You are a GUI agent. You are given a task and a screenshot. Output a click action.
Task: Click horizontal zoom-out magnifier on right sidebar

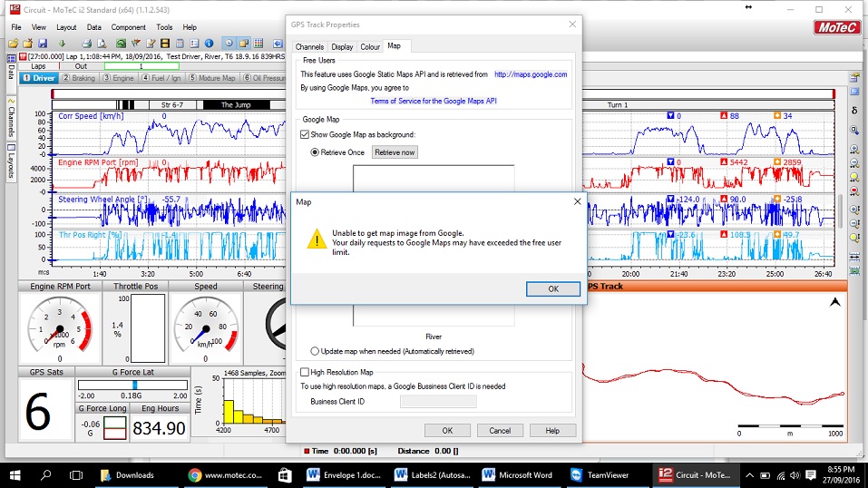pyautogui.click(x=854, y=163)
